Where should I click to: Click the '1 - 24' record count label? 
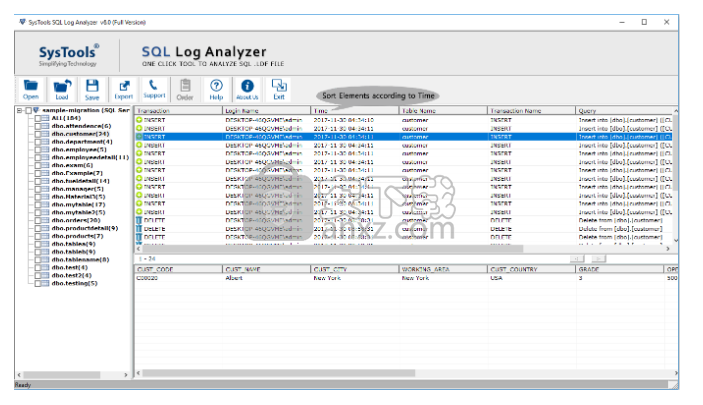pyautogui.click(x=147, y=259)
